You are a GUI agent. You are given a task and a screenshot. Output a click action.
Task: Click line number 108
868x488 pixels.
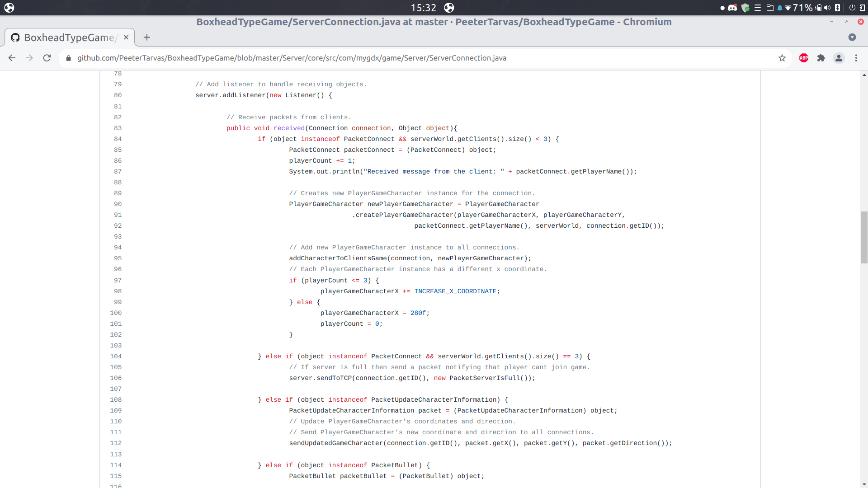(x=116, y=400)
